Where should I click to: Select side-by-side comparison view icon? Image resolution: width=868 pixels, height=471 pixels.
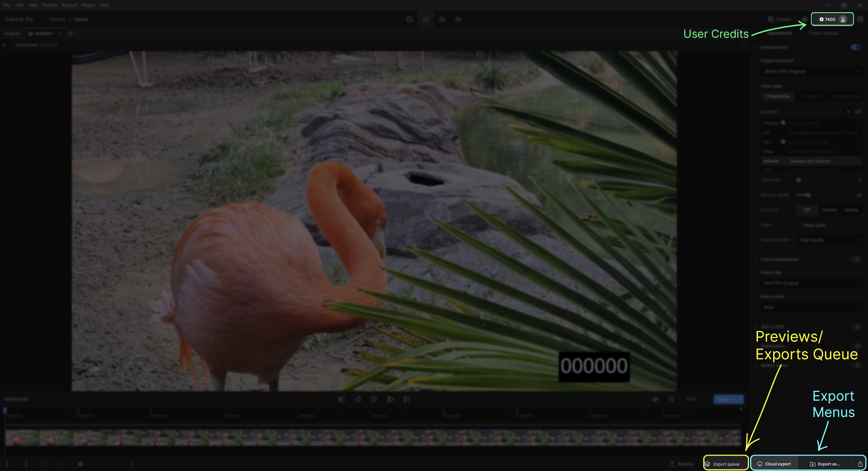(x=442, y=19)
